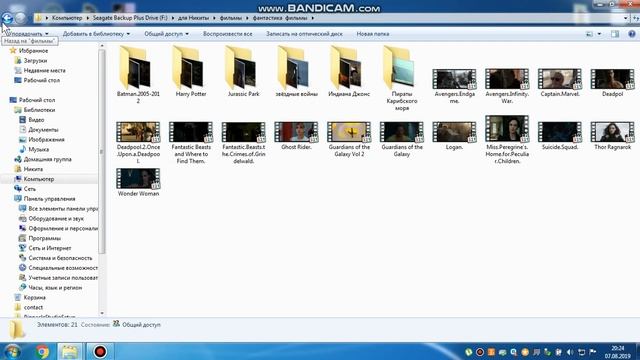The height and width of the screenshot is (360, 640).
Task: Open Bandicam recorder from taskbar
Action: coord(100,351)
